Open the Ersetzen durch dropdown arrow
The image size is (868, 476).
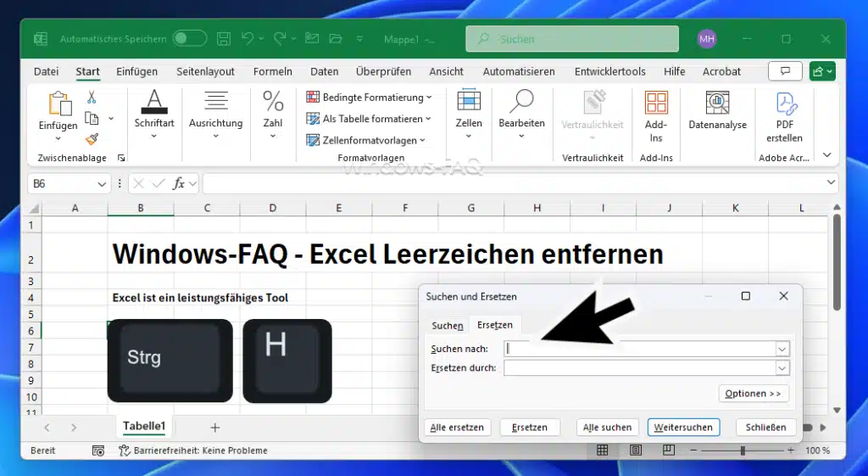pos(782,368)
